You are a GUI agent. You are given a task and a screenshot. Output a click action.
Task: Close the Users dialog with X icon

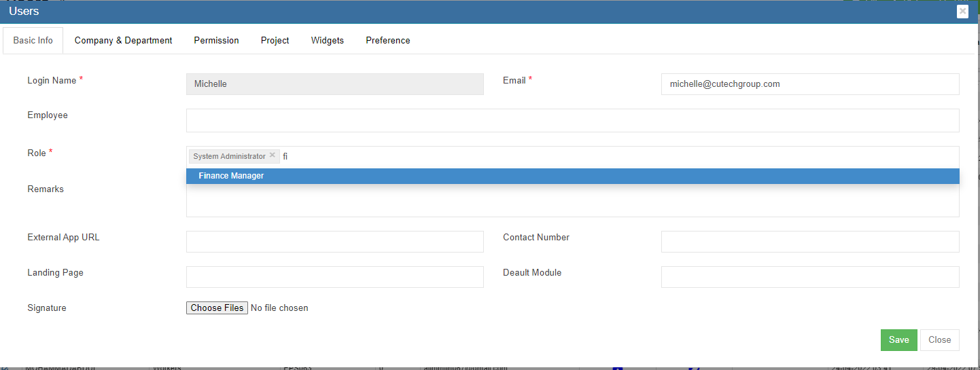pyautogui.click(x=962, y=12)
